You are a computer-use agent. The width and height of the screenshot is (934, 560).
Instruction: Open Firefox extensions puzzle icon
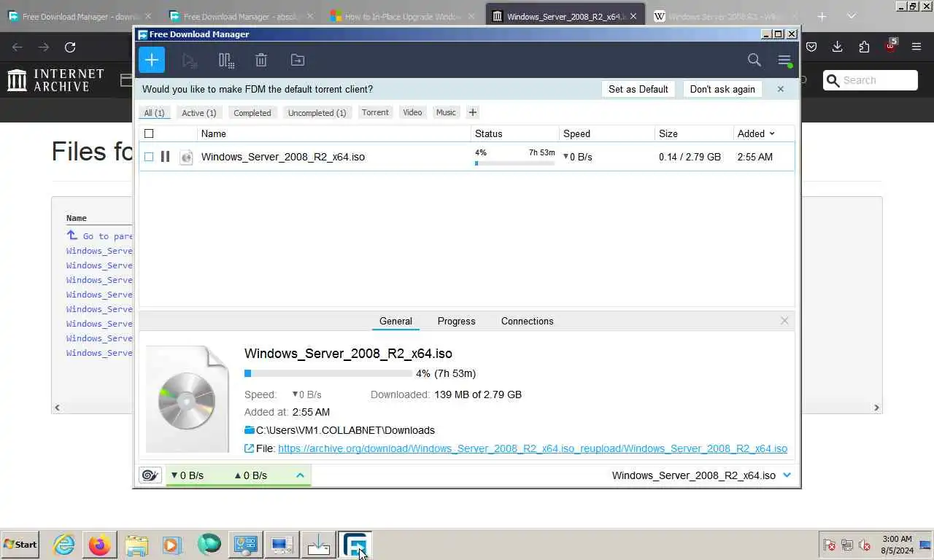point(864,47)
